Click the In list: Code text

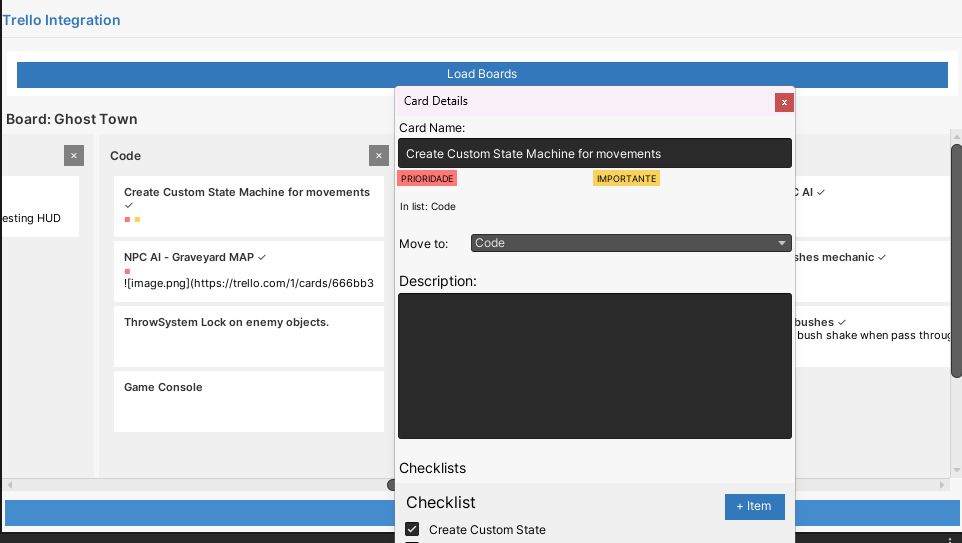pos(428,207)
